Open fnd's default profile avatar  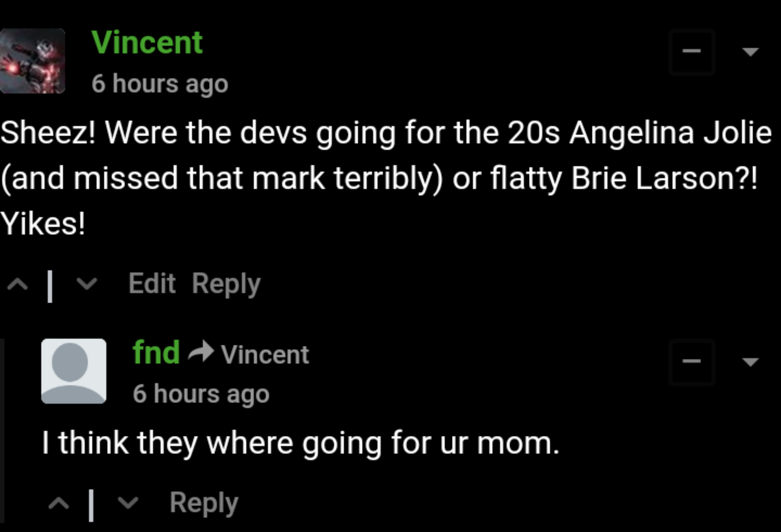(74, 371)
